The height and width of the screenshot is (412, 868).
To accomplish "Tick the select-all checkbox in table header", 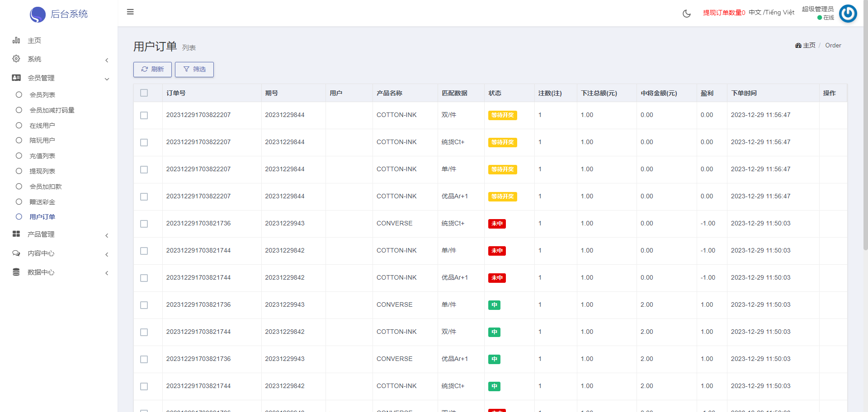I will 144,93.
